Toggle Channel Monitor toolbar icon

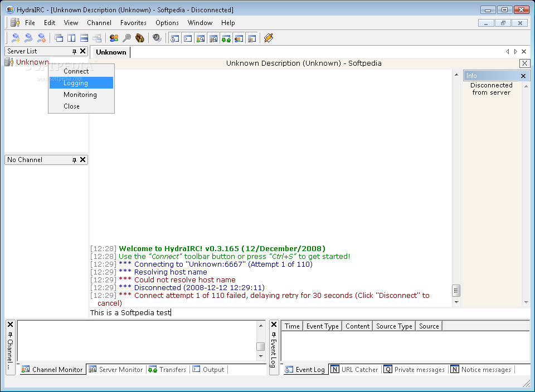tap(201, 38)
